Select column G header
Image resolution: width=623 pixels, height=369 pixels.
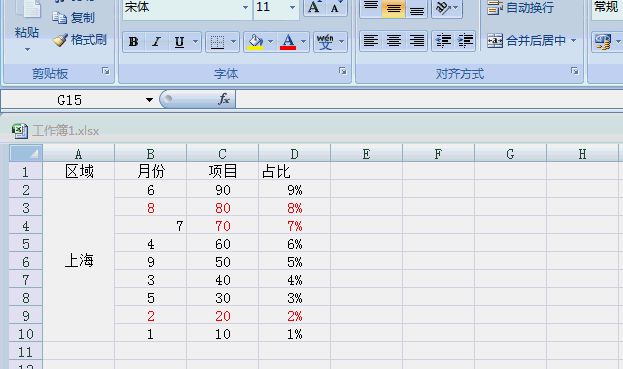coord(510,154)
